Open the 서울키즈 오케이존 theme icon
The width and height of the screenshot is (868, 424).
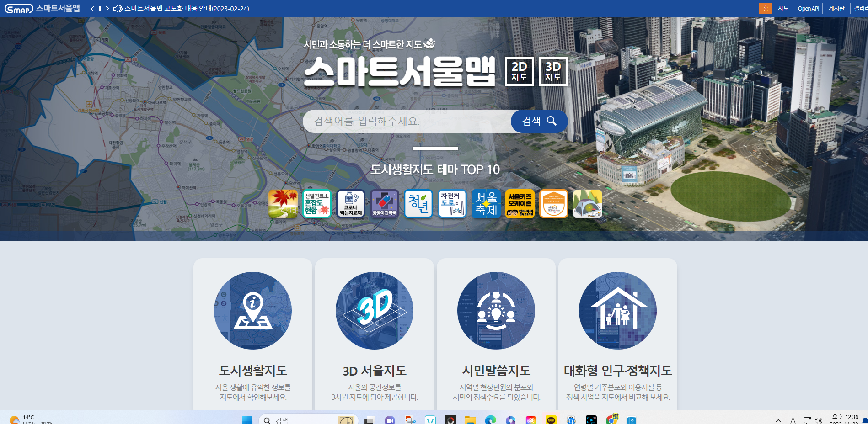pos(520,204)
